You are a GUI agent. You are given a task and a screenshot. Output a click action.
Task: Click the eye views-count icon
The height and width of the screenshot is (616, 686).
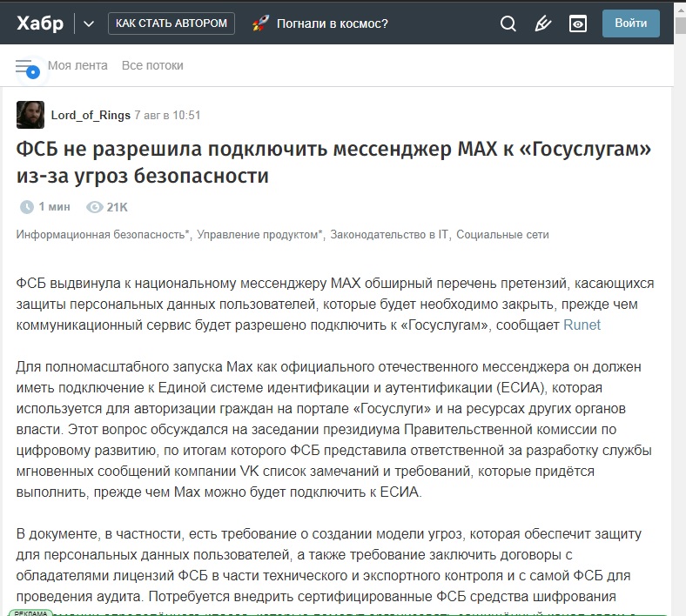point(94,207)
